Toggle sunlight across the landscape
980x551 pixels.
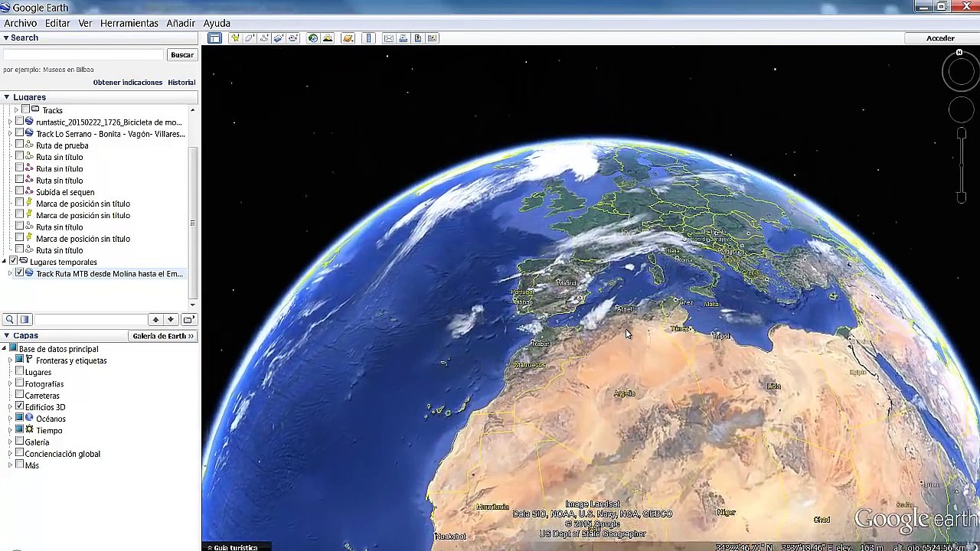coord(328,38)
